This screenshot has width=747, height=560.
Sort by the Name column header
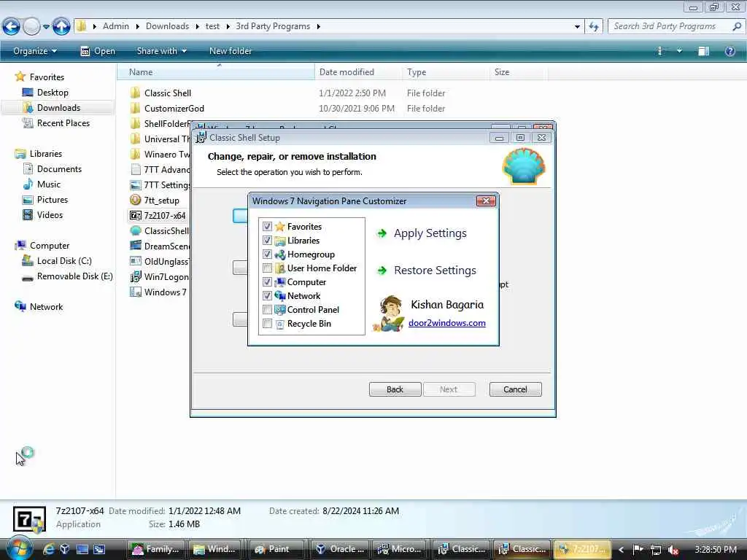(x=215, y=72)
